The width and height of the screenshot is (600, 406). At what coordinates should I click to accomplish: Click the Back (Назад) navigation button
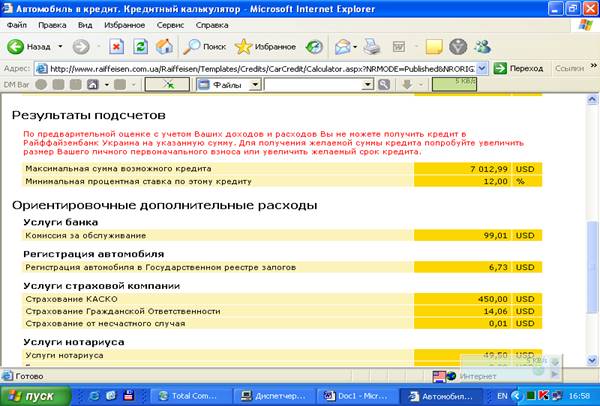[x=30, y=46]
